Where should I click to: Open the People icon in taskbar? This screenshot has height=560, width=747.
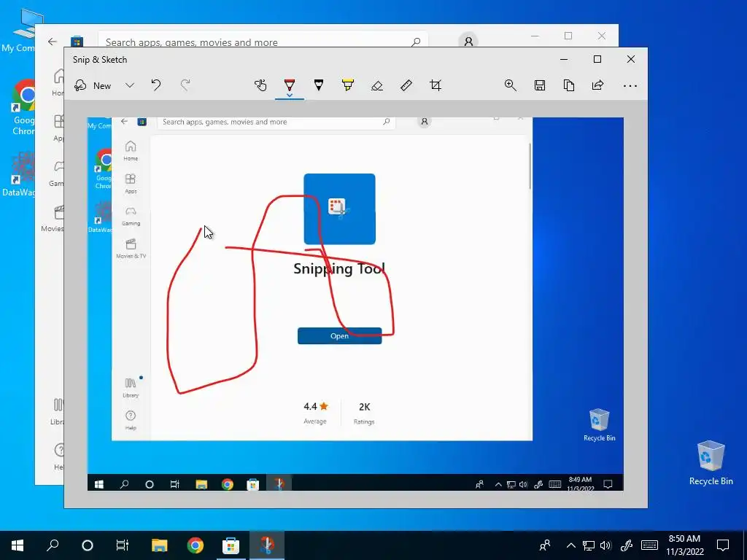544,545
